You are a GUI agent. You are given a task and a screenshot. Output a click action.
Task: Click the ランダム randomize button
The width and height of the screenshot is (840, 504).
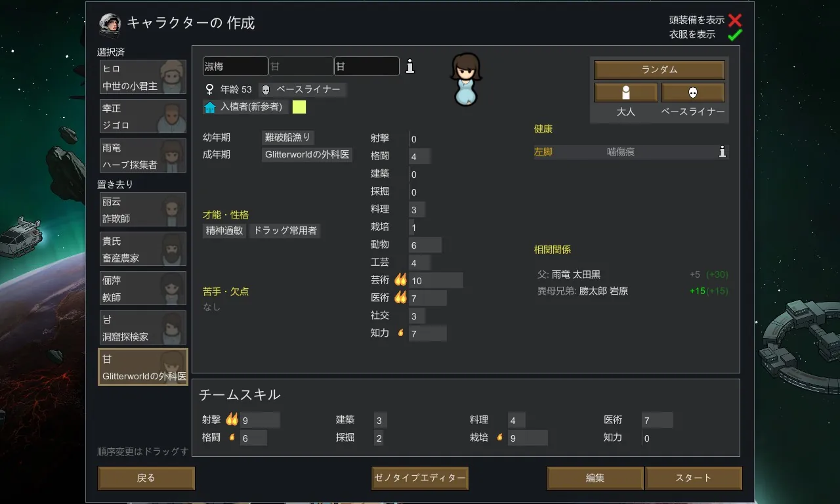660,70
